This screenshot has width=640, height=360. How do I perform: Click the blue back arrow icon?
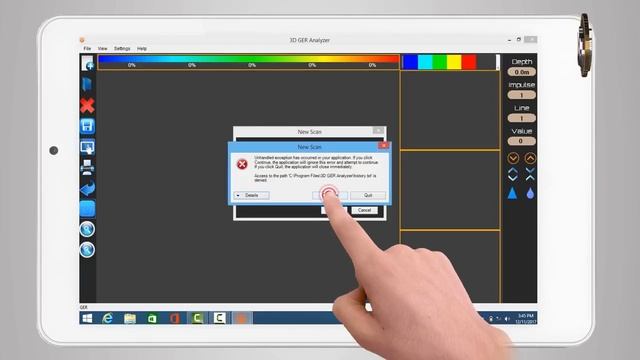87,188
